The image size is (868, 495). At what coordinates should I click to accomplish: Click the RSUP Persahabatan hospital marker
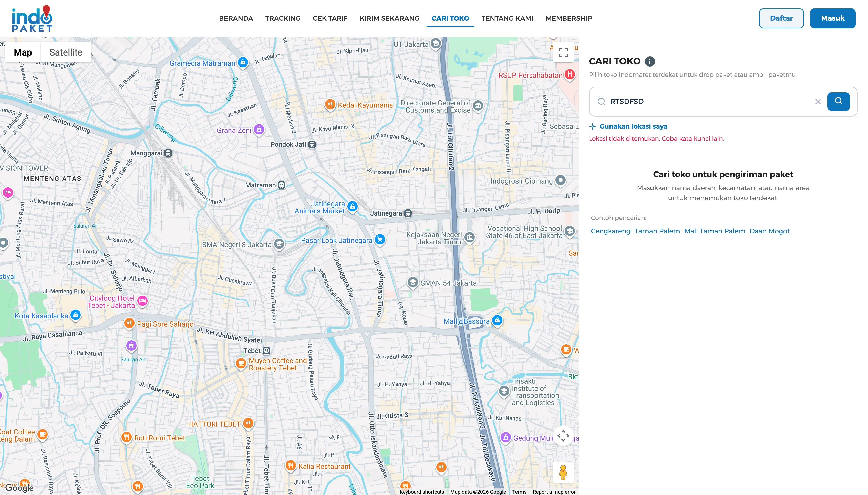(x=570, y=74)
